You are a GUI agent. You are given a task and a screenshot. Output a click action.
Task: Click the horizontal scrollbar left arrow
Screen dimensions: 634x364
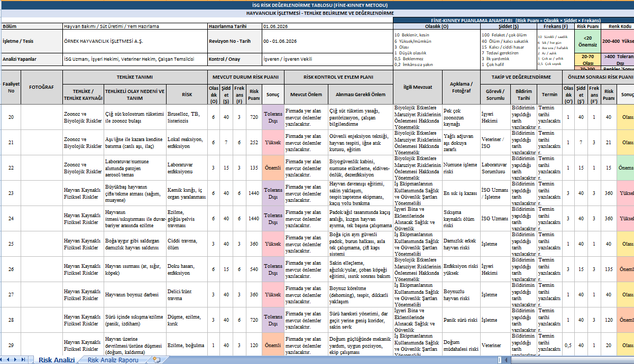[507, 360]
